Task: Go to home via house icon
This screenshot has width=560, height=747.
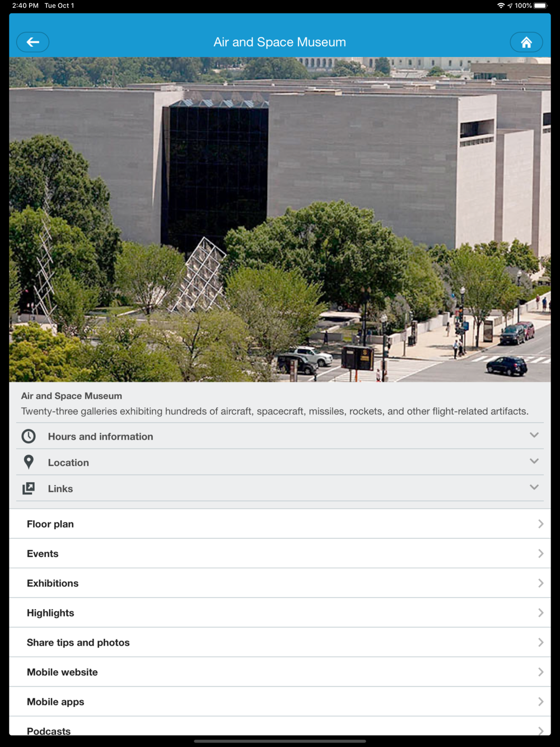Action: click(526, 42)
